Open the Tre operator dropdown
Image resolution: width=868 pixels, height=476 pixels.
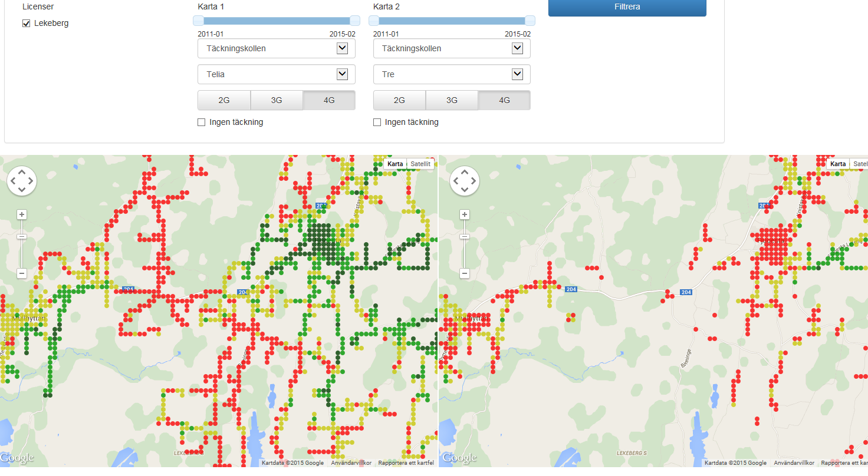pos(452,74)
